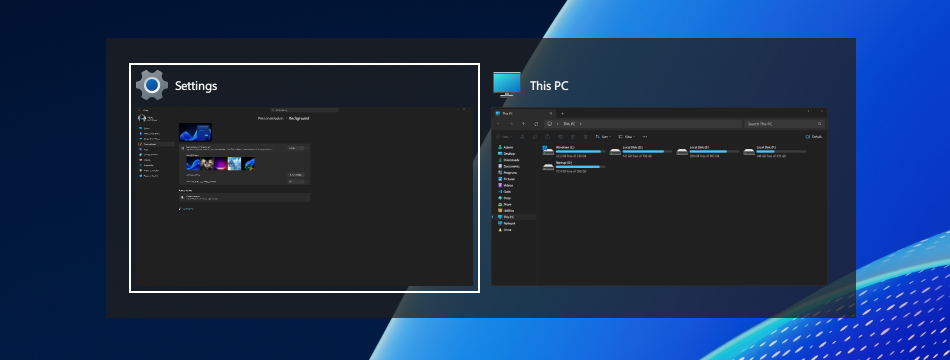This screenshot has height=360, width=950.
Task: Switch to the This PC window preview
Action: pos(659,196)
